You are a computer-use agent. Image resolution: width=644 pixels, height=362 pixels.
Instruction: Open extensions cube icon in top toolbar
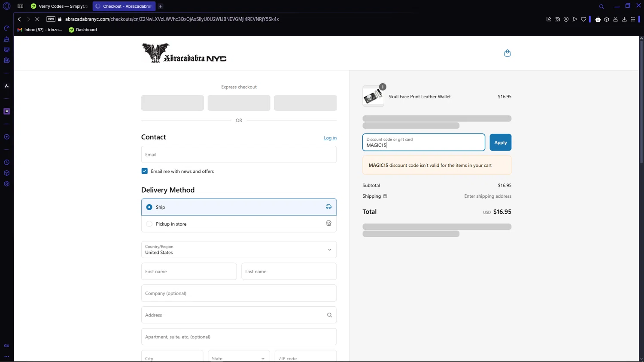607,19
